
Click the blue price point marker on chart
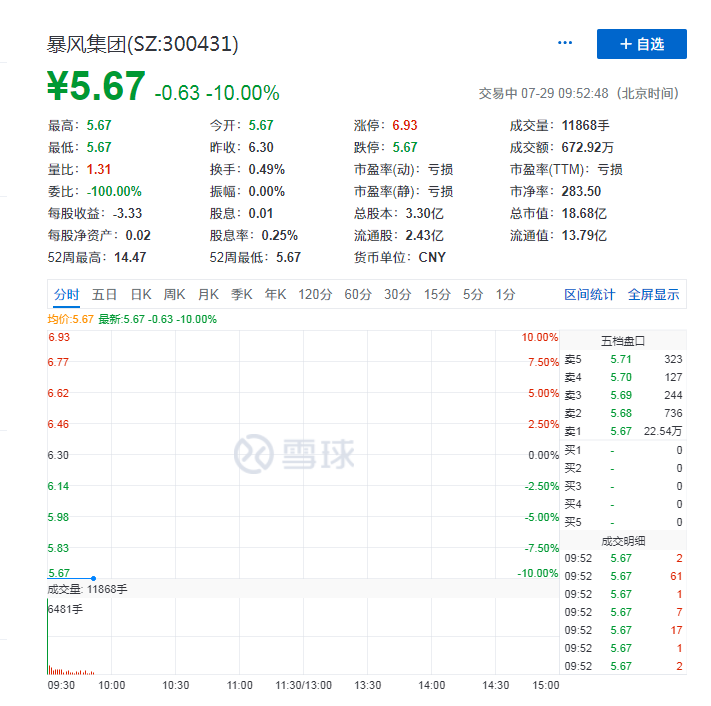tap(93, 578)
